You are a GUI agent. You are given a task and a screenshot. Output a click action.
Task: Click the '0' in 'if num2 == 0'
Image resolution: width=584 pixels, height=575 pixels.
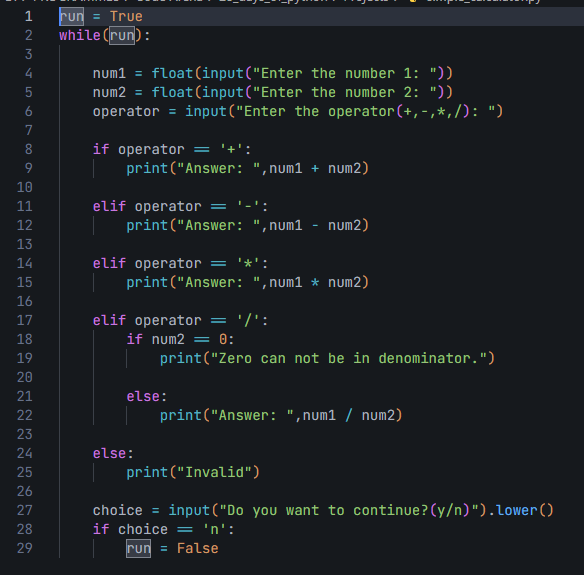[x=223, y=339]
